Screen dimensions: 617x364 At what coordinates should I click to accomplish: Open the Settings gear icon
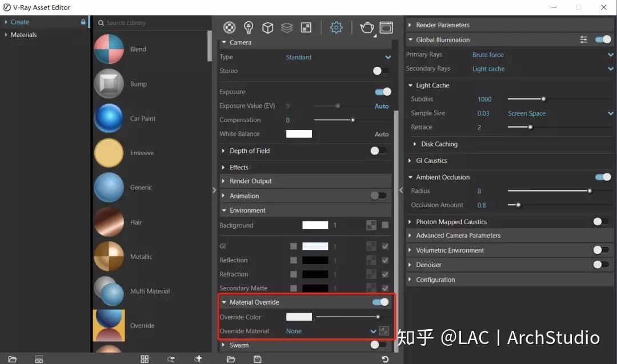[336, 27]
